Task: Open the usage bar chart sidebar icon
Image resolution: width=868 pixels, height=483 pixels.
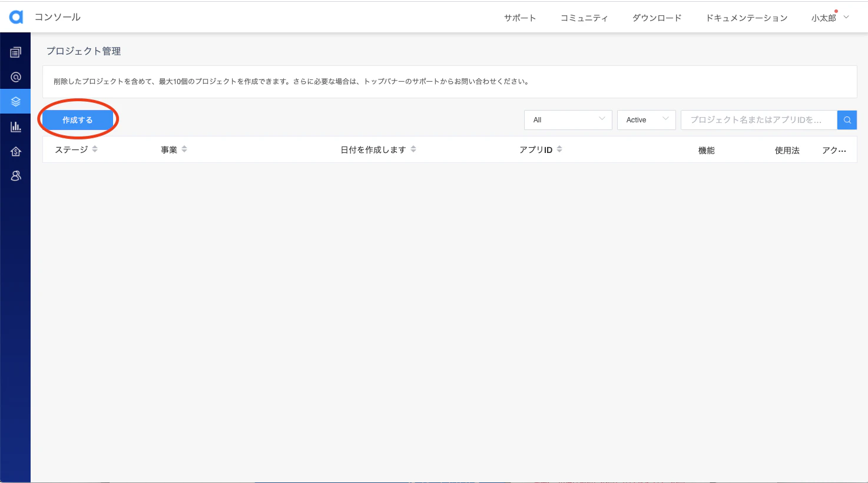Action: pyautogui.click(x=16, y=126)
